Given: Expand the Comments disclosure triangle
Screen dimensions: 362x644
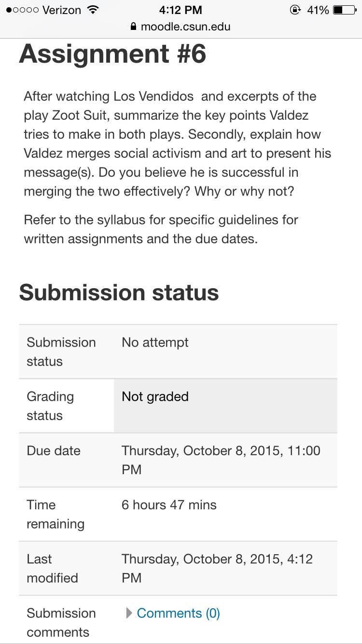Looking at the screenshot, I should coord(129,613).
